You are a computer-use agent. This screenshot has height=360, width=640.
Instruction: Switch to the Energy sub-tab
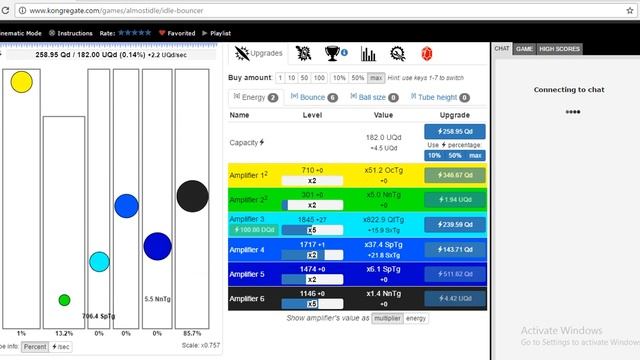point(256,98)
